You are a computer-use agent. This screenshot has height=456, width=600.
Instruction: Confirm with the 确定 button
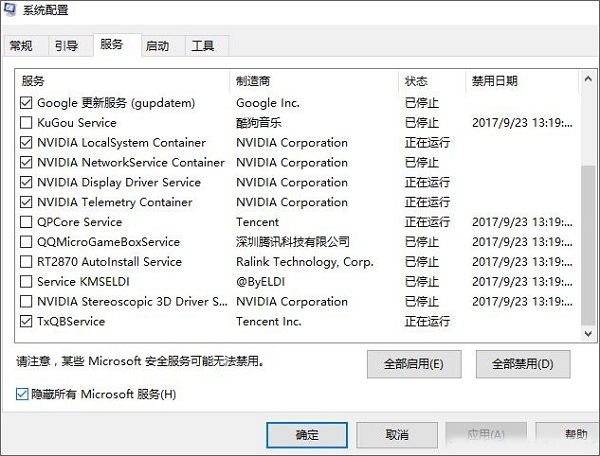307,435
